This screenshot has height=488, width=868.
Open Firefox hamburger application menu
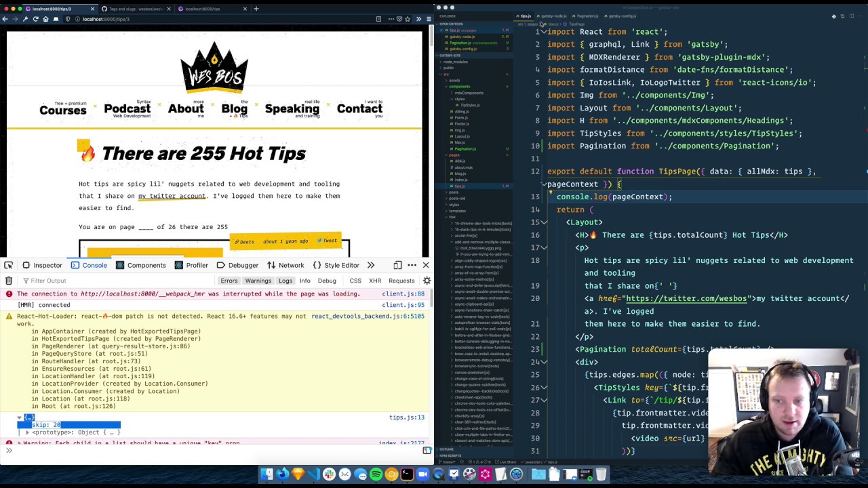click(x=429, y=19)
